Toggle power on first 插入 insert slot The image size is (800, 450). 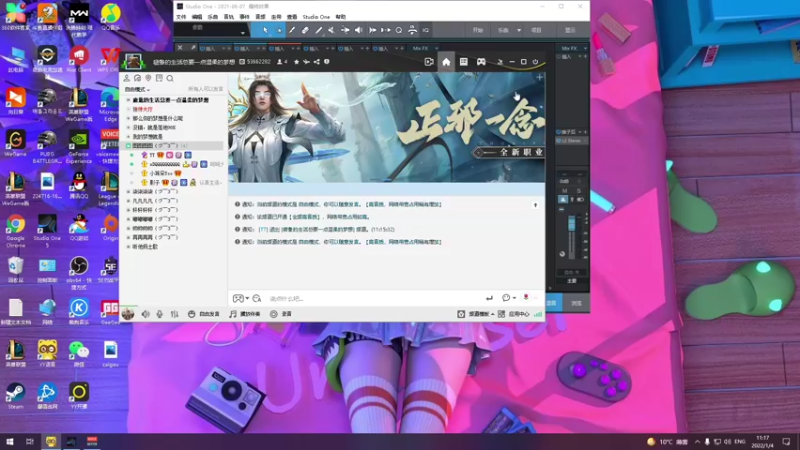(x=202, y=48)
